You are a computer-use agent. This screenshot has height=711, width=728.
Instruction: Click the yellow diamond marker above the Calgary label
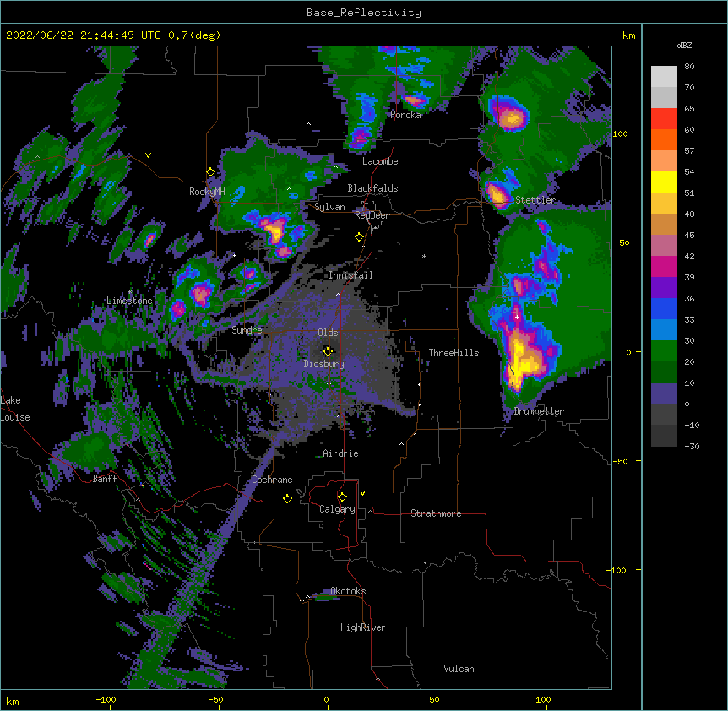pos(342,497)
